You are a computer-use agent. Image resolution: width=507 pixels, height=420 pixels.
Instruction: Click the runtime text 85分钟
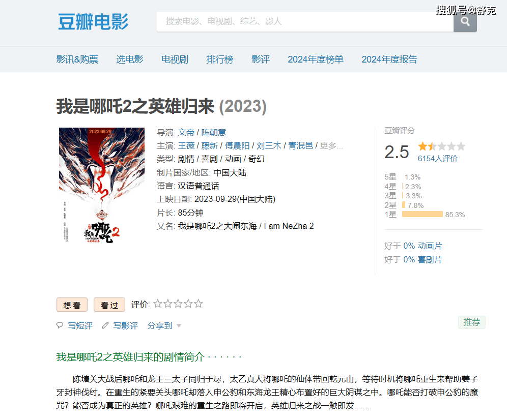tap(190, 213)
